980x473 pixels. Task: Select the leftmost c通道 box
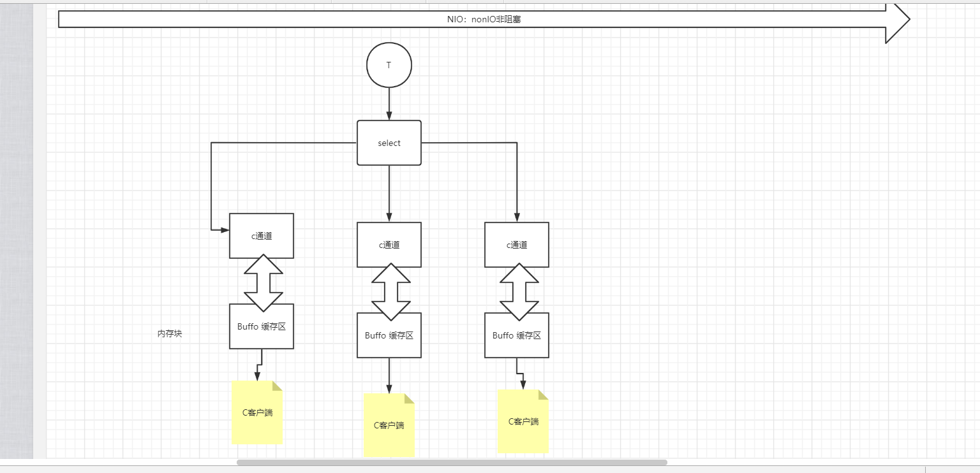tap(262, 236)
